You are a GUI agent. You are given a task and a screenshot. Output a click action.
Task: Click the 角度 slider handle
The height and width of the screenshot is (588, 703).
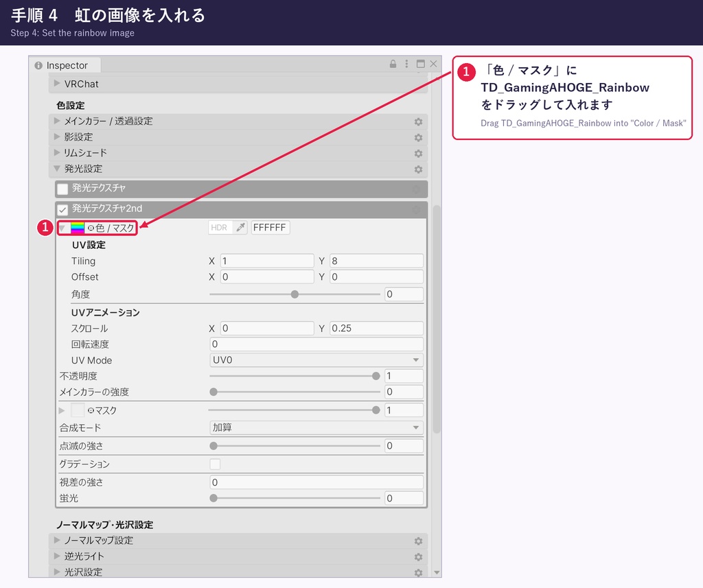click(295, 294)
